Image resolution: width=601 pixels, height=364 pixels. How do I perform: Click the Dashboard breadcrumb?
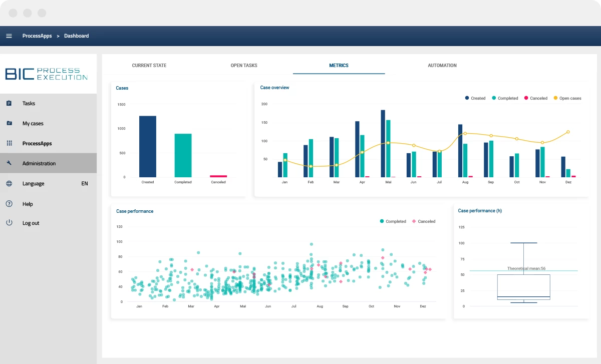[x=77, y=36]
